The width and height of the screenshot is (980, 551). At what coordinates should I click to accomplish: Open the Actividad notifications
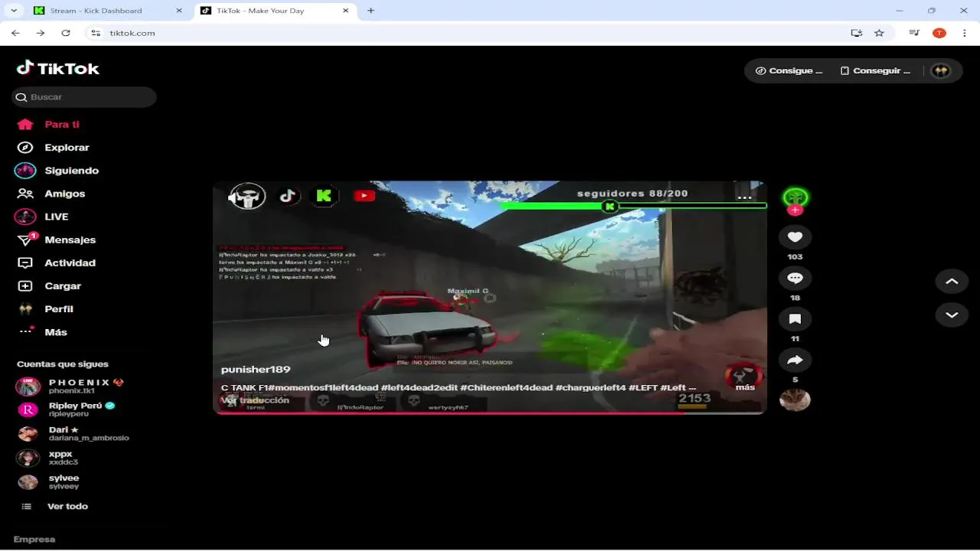point(57,262)
